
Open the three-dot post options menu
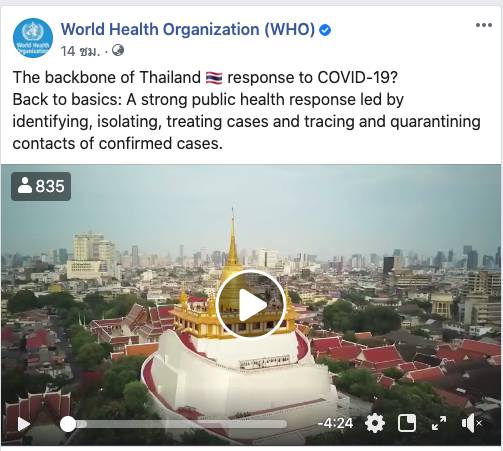484,25
